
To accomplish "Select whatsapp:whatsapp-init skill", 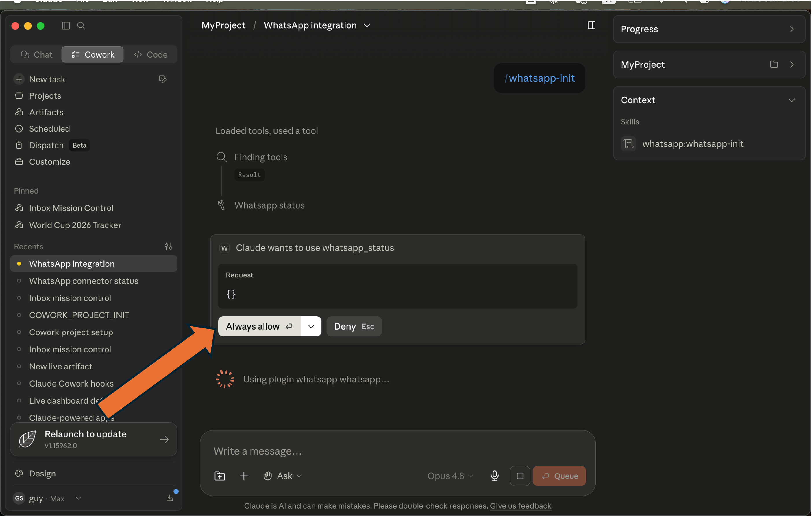I will (x=693, y=144).
